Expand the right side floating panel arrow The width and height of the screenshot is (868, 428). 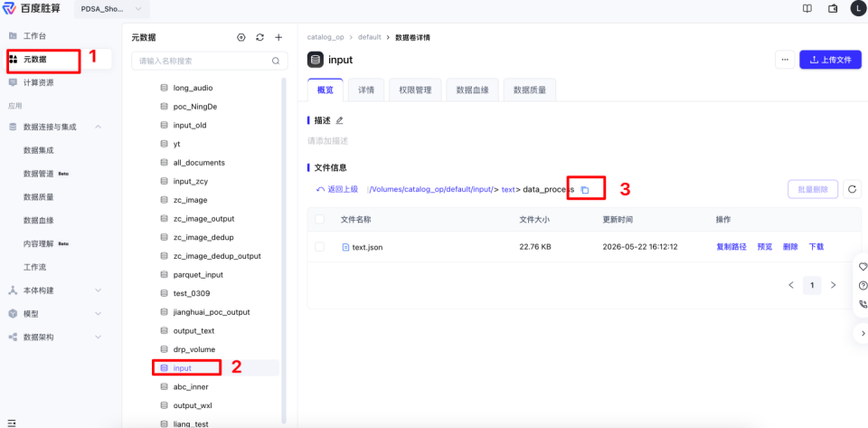(863, 333)
